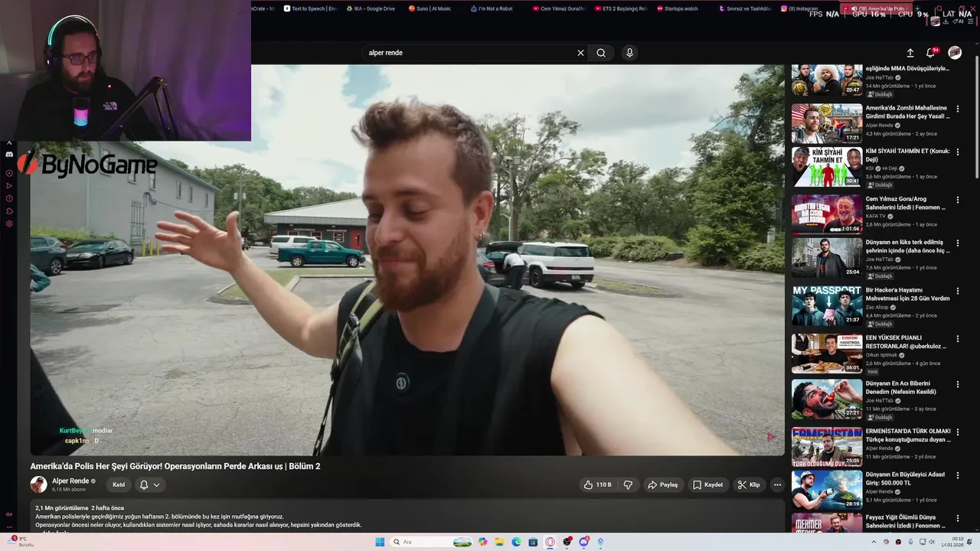The width and height of the screenshot is (980, 551).
Task: Open Alper Rende channel avatar
Action: point(38,484)
